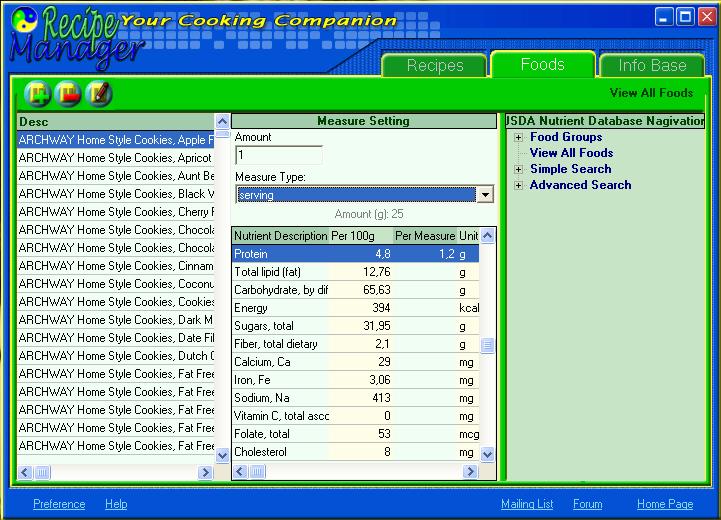Select the Folate, total row
The image size is (721, 520).
tap(356, 434)
